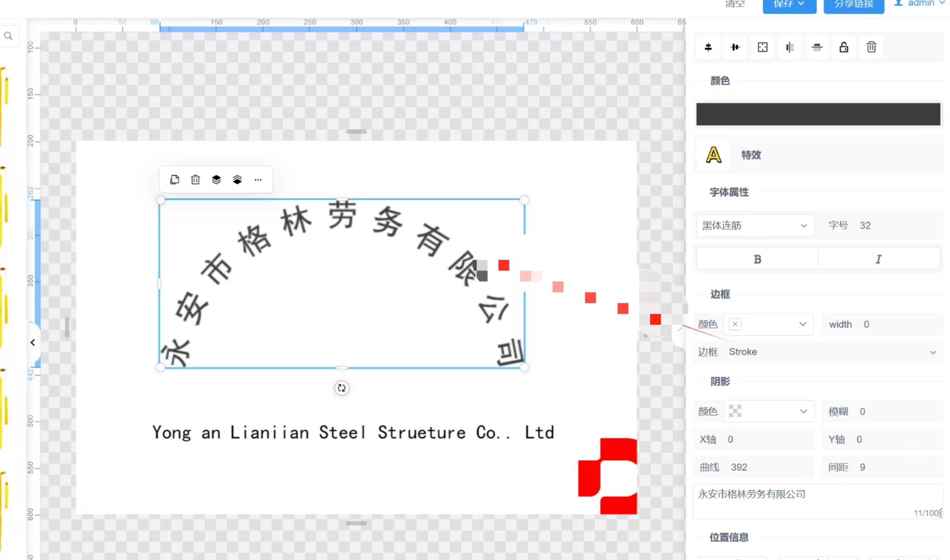
Task: Click the delete icon above selected text
Action: (x=195, y=180)
